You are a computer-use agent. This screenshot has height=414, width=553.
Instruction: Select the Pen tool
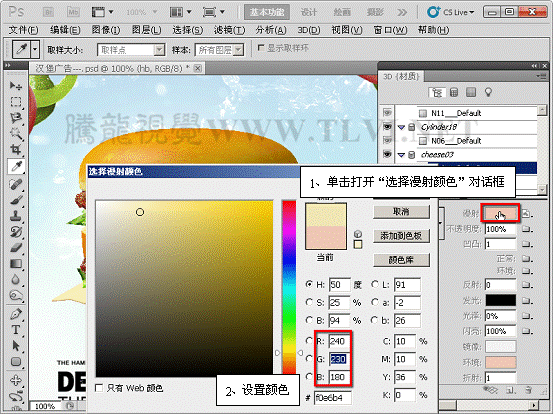tap(16, 314)
